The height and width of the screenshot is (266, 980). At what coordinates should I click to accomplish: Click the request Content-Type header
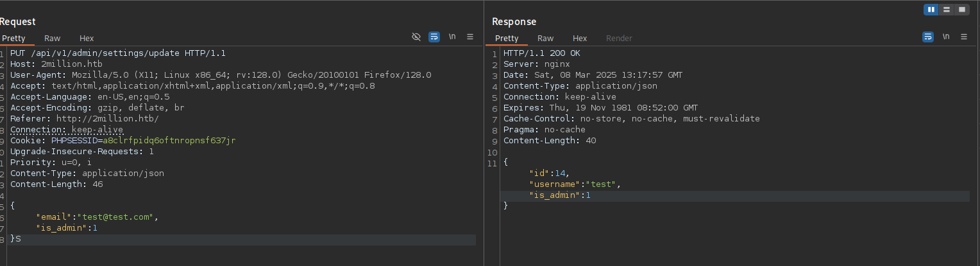click(x=87, y=173)
